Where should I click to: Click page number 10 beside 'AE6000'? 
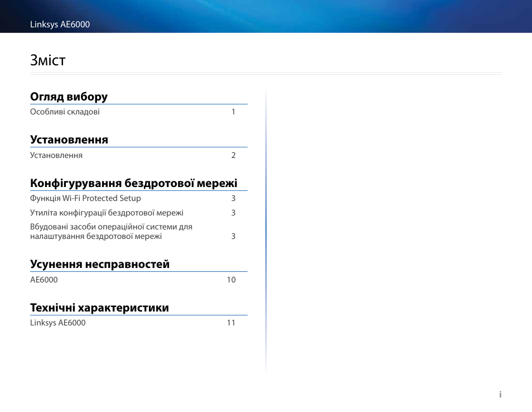point(231,280)
